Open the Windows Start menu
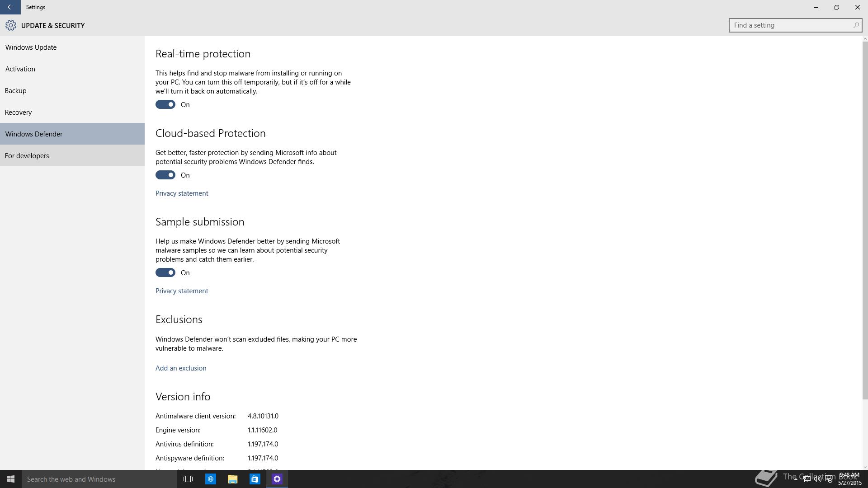868x488 pixels. coord(11,479)
